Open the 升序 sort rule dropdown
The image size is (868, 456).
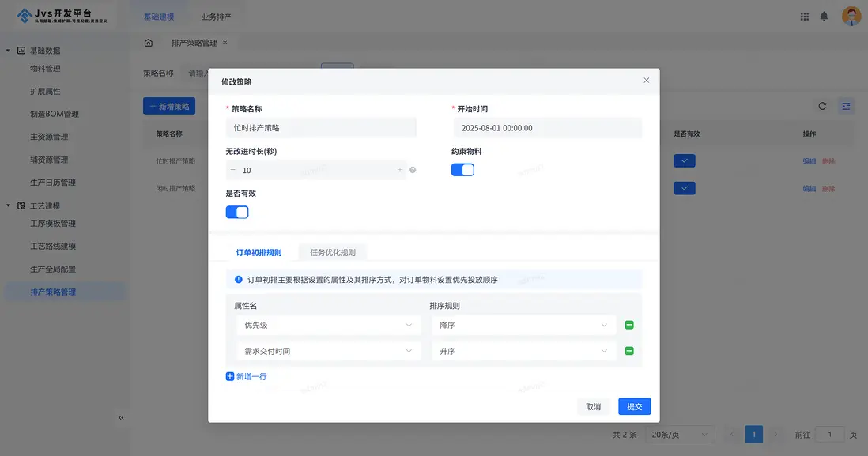(x=523, y=351)
